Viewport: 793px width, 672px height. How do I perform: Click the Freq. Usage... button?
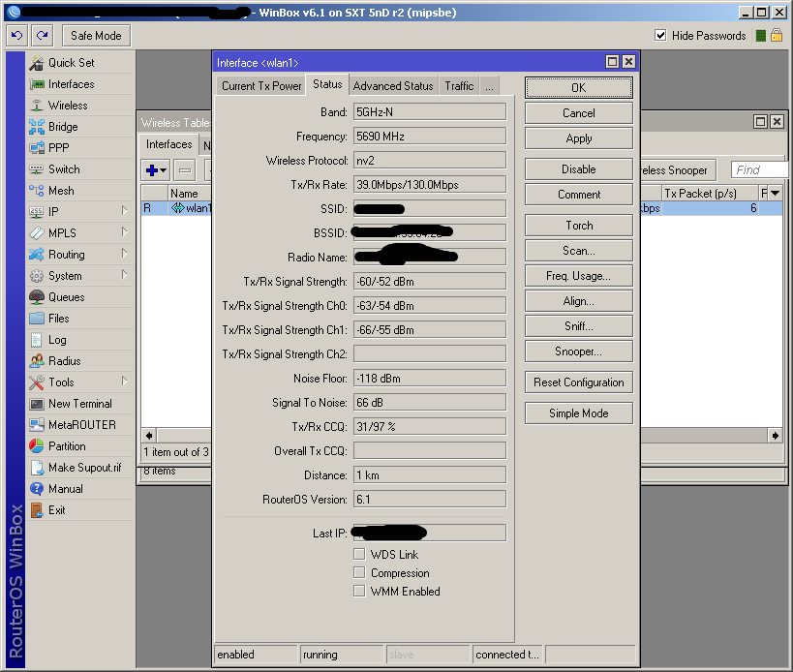(579, 276)
